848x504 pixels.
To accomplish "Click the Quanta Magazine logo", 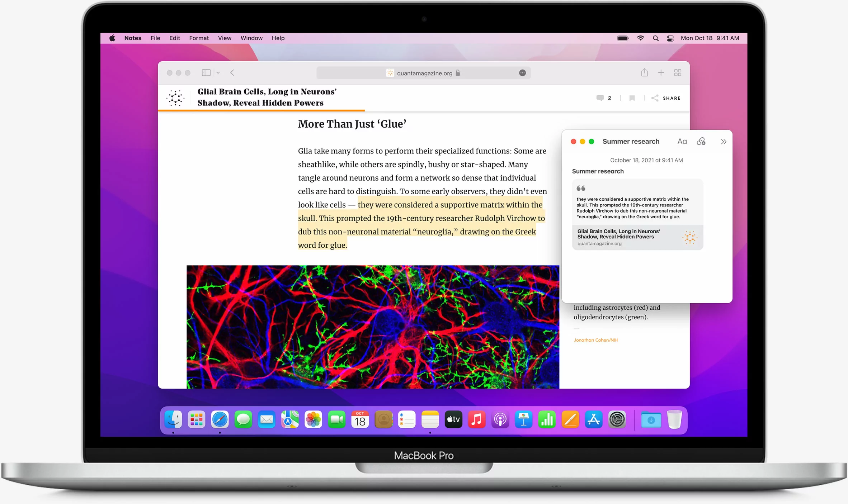I will coord(175,98).
